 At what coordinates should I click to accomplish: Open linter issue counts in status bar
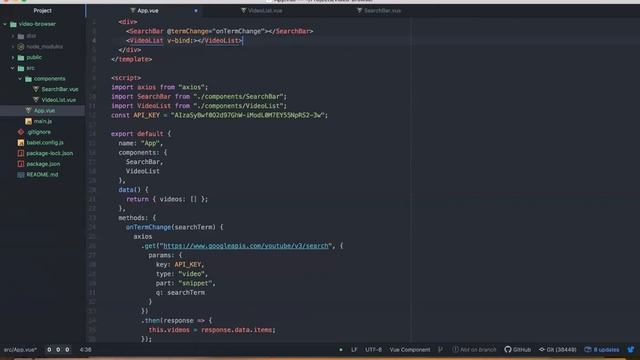click(58, 350)
